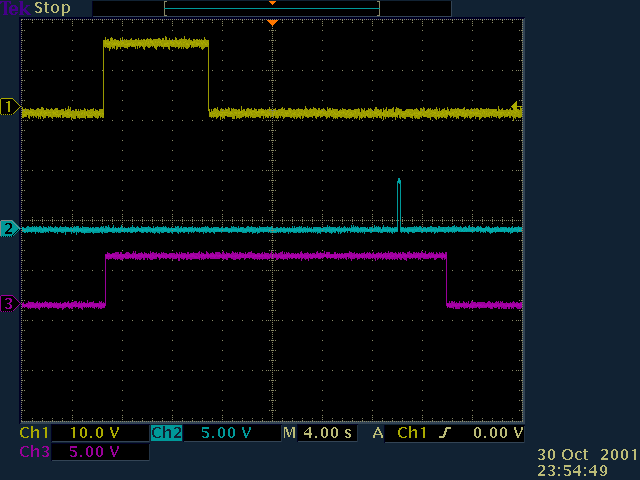Click the magenta channel 3 ground marker
Viewport: 640px width, 480px height.
click(10, 304)
